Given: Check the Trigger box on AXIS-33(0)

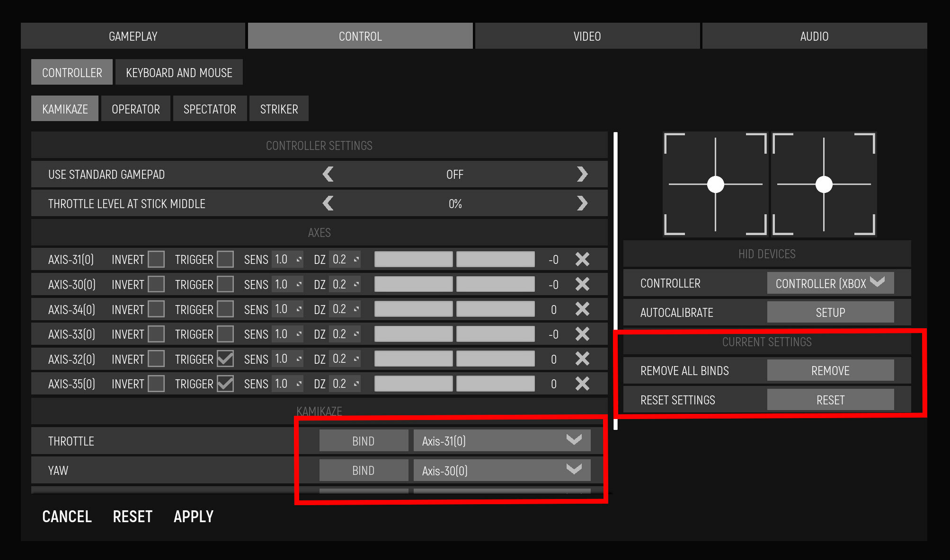Looking at the screenshot, I should (x=225, y=334).
